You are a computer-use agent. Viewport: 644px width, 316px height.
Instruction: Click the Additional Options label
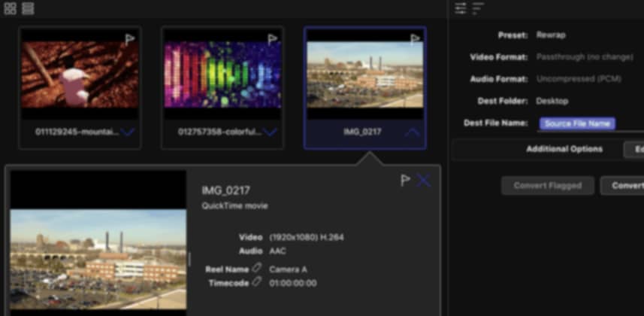point(564,149)
